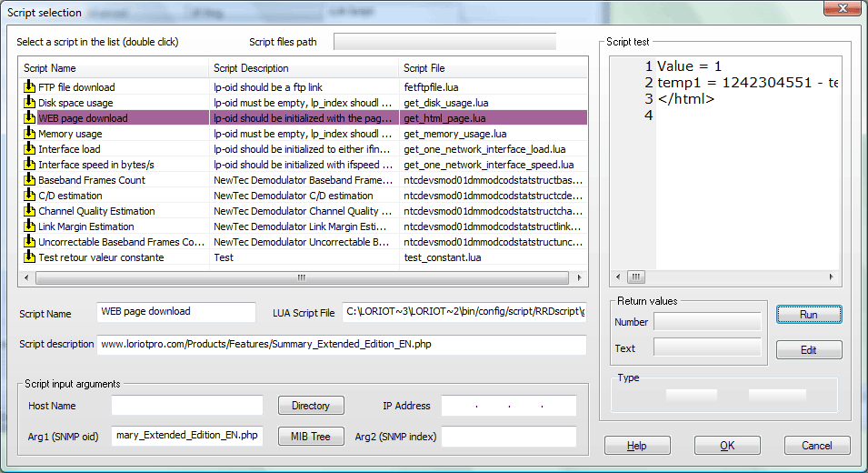Select the 'C/D estimation' row
The image size is (868, 473).
coord(303,196)
